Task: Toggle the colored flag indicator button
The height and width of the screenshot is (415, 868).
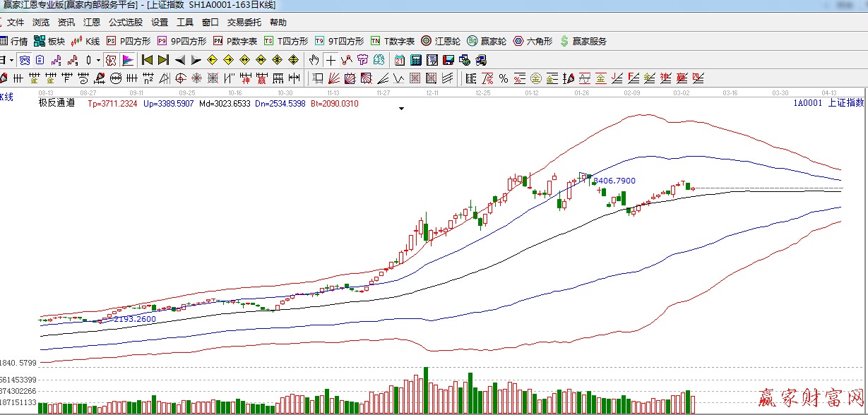Action: pyautogui.click(x=128, y=60)
